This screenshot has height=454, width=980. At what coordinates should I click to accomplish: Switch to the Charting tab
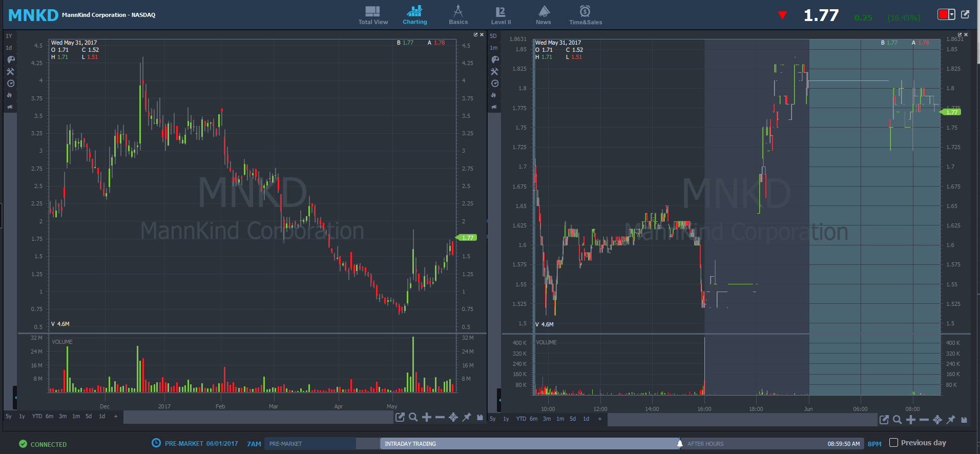[x=414, y=15]
